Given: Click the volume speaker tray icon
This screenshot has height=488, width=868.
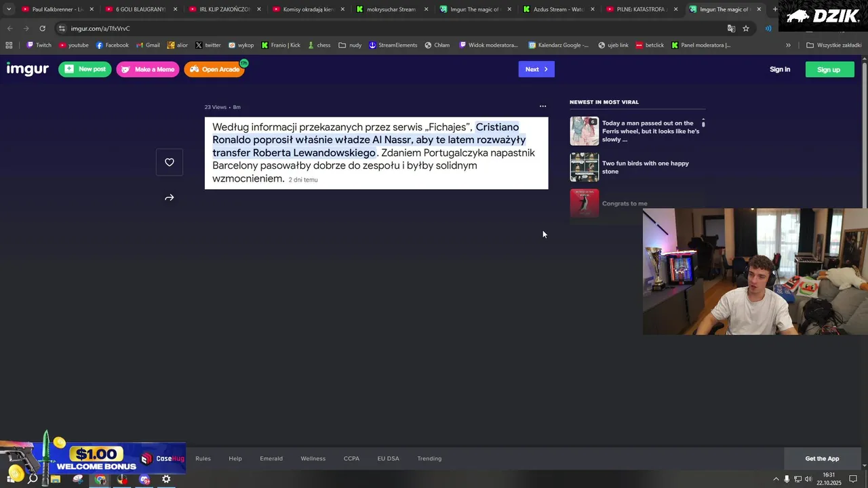Looking at the screenshot, I should (810, 479).
